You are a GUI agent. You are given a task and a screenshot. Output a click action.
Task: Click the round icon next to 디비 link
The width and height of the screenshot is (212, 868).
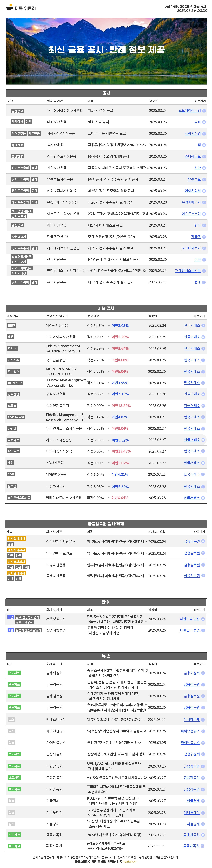(x=204, y=122)
